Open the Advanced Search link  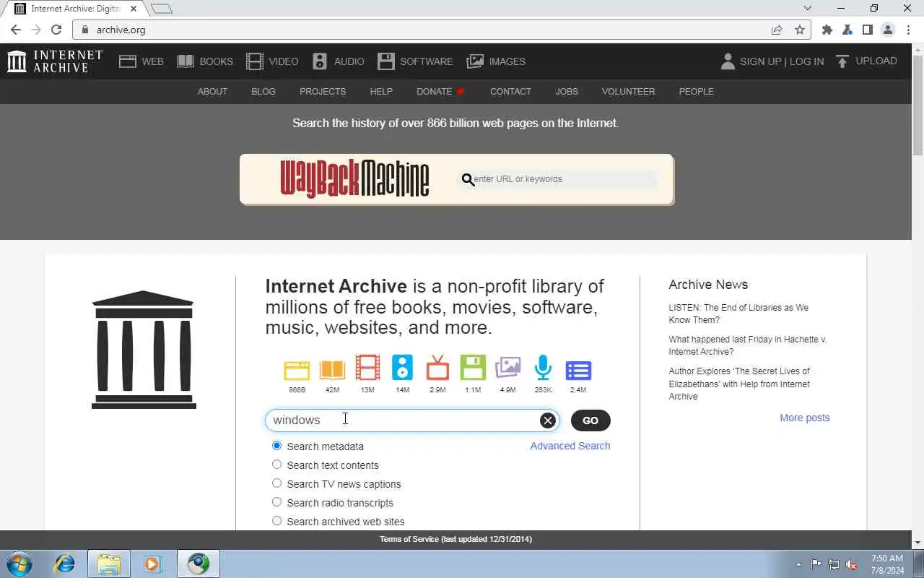(x=570, y=446)
